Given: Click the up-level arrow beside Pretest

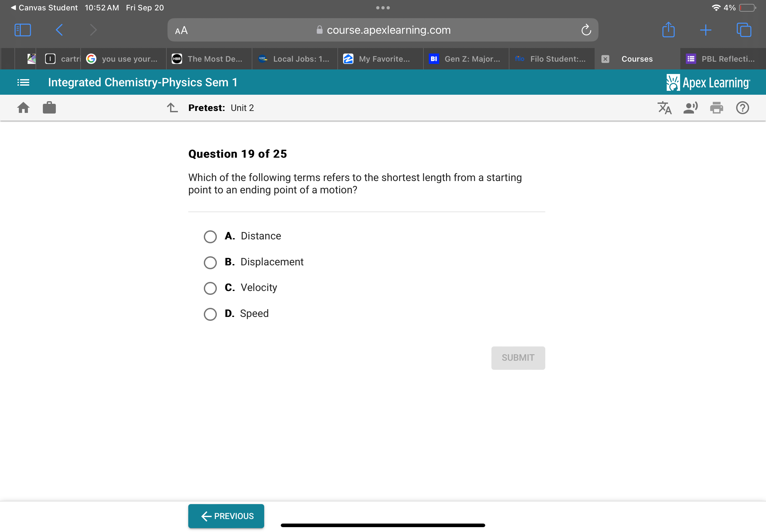Looking at the screenshot, I should click(172, 108).
